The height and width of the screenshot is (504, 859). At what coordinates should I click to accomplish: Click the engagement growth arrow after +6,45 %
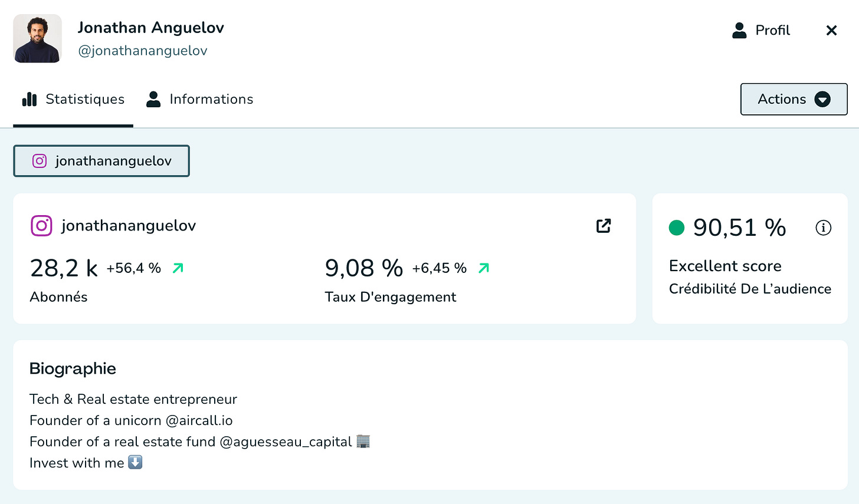tap(484, 268)
